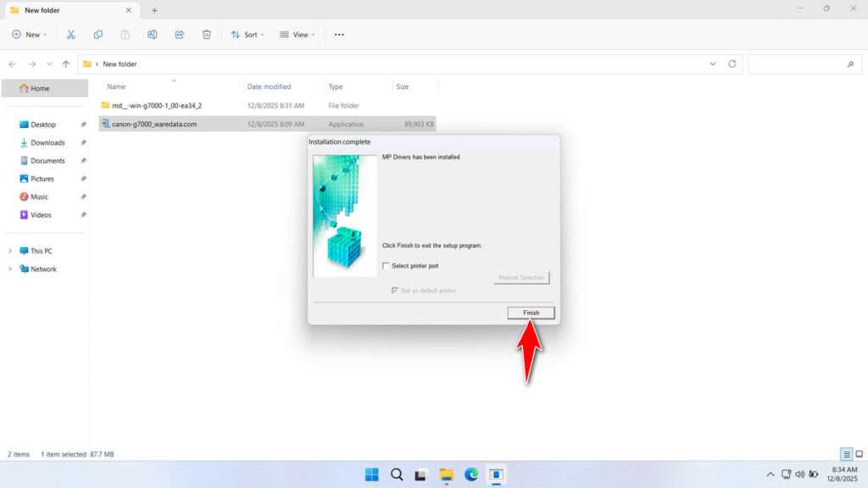The image size is (868, 488).
Task: Click the Rename icon in the toolbar
Action: click(153, 34)
